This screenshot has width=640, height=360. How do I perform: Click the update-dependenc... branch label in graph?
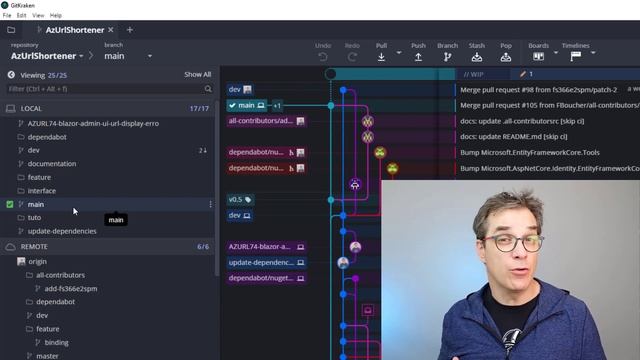click(267, 262)
